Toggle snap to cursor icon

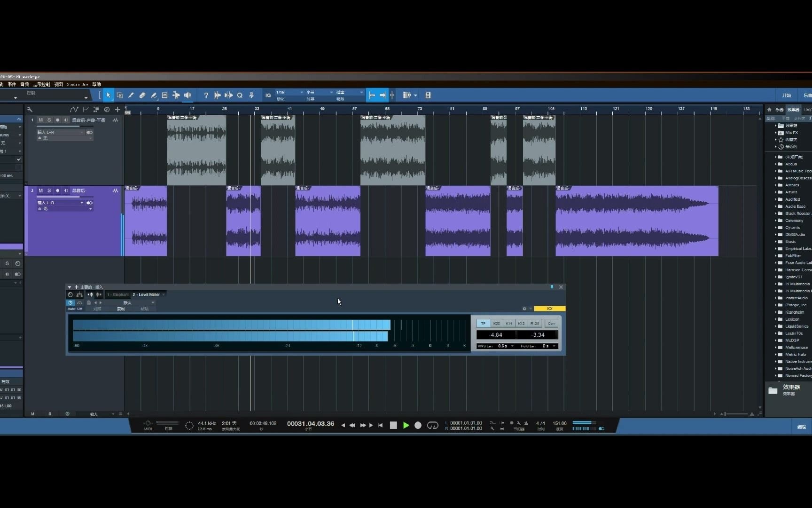[x=392, y=95]
